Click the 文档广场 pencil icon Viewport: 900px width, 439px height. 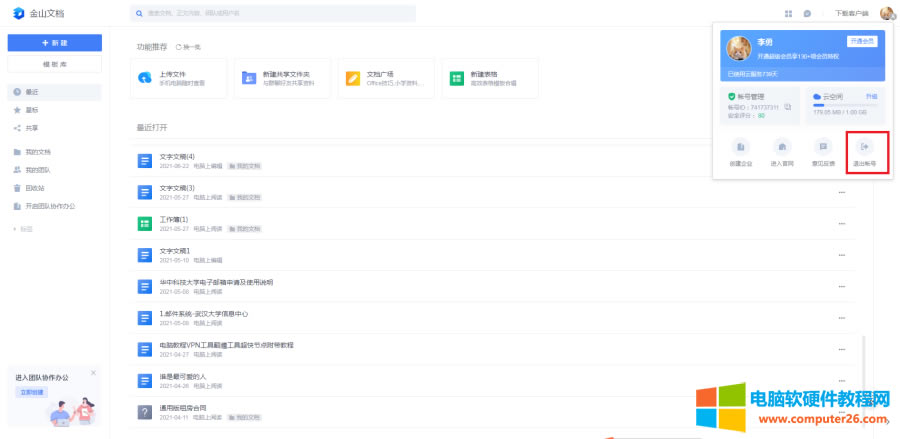352,78
